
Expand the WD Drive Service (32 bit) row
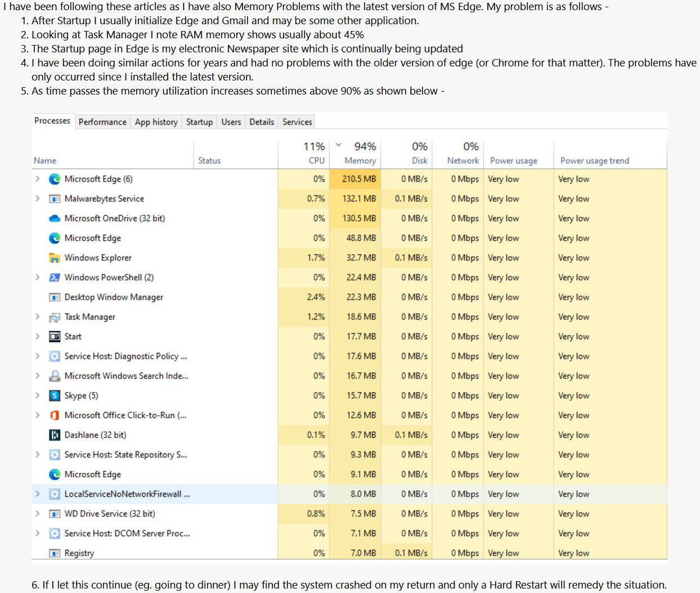pyautogui.click(x=38, y=514)
